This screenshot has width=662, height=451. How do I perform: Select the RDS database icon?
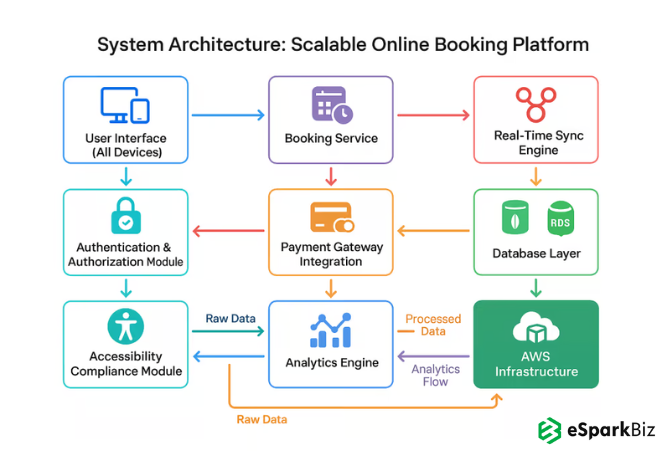coord(559,217)
